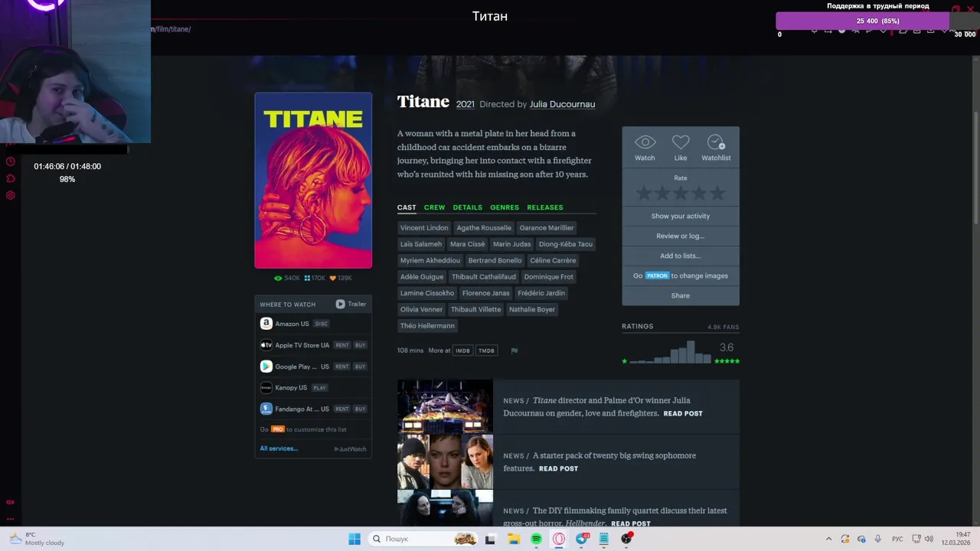
Task: Open File Explorer from the taskbar
Action: tap(514, 539)
